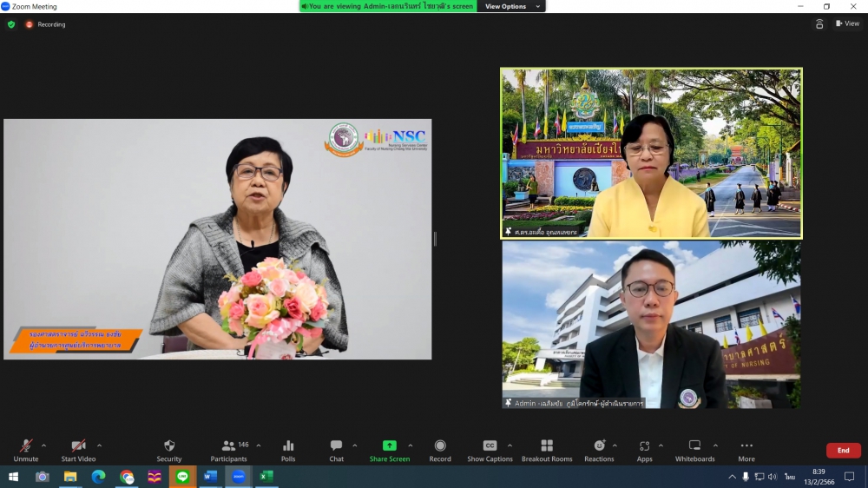Expand video options arrow beside Start Video

(x=99, y=445)
